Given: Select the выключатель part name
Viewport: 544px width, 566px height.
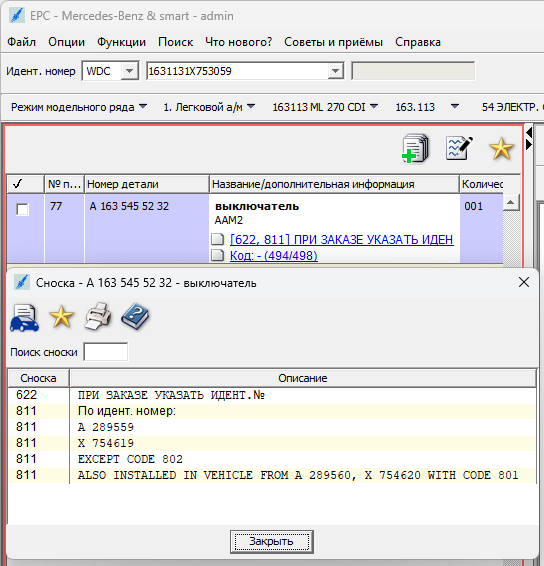Looking at the screenshot, I should click(257, 206).
